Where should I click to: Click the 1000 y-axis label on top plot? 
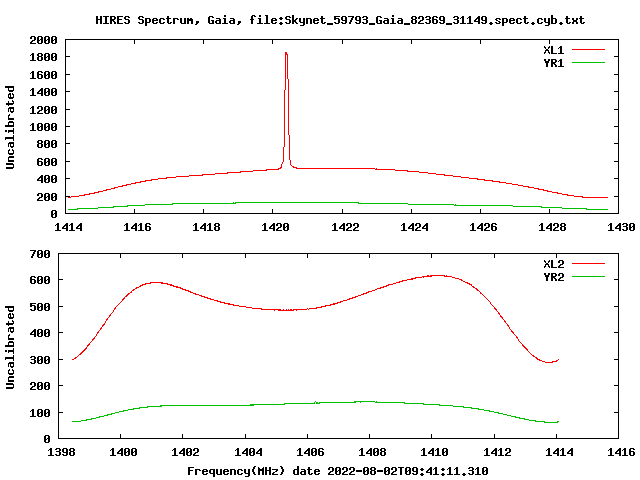(x=43, y=127)
